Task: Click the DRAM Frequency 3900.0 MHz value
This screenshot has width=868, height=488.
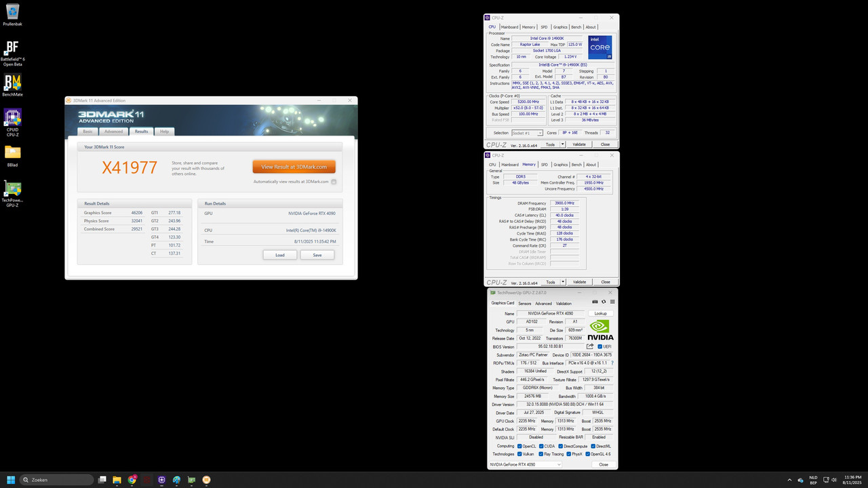Action: [x=565, y=203]
